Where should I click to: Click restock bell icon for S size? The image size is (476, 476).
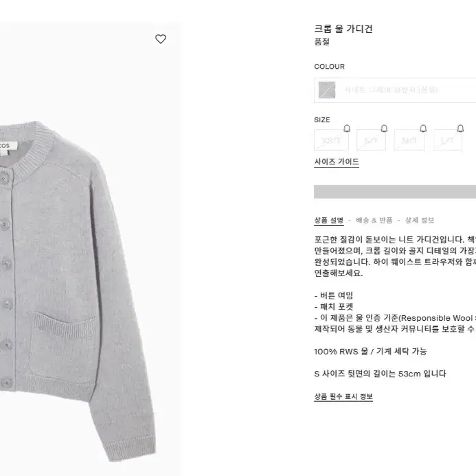click(384, 128)
